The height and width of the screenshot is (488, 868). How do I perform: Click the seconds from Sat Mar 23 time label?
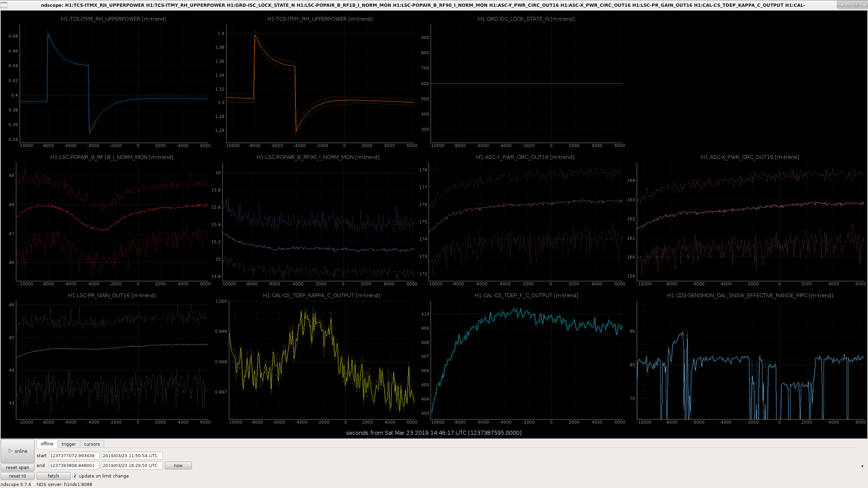[434, 433]
